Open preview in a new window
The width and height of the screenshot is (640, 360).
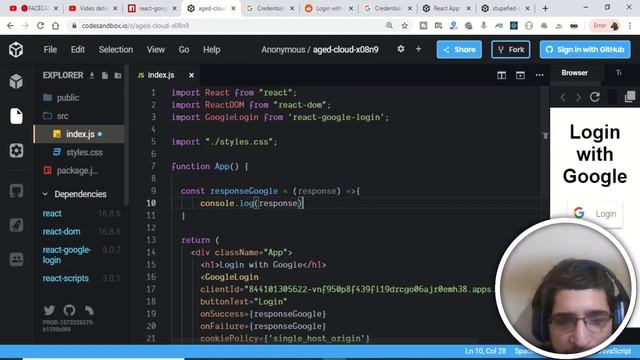pos(630,97)
